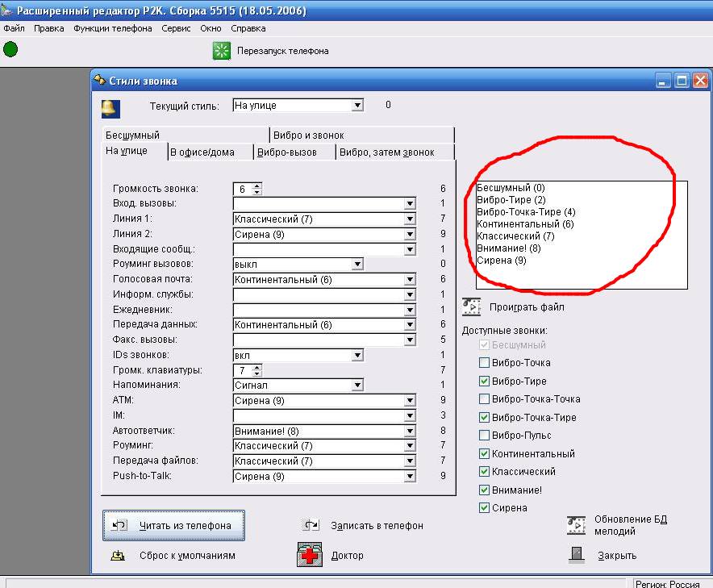713x588 pixels.
Task: Click the application icon in main title bar
Action: pos(6,10)
